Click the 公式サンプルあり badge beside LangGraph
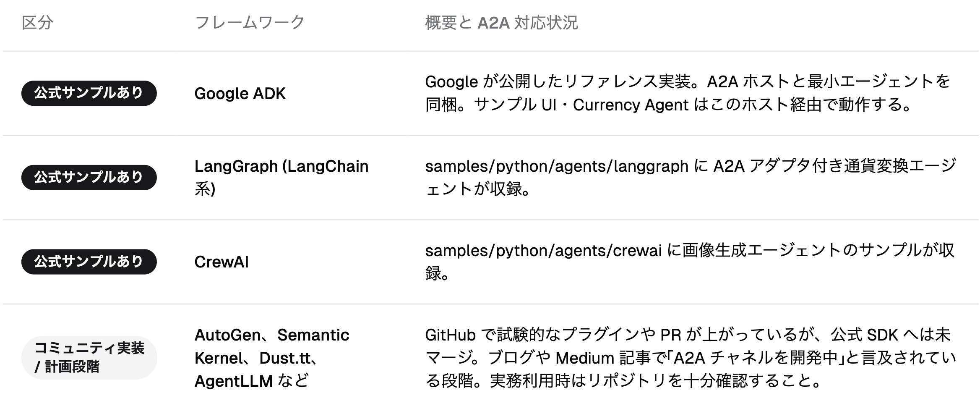980x414 pixels. click(89, 178)
